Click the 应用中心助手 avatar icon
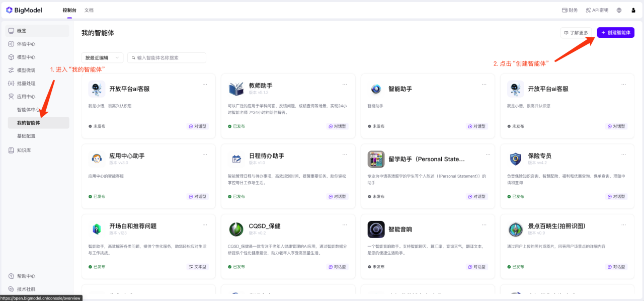The image size is (644, 301). [97, 159]
